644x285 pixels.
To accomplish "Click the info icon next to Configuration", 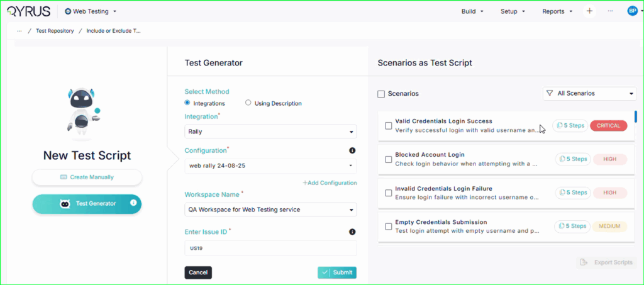I will (352, 150).
